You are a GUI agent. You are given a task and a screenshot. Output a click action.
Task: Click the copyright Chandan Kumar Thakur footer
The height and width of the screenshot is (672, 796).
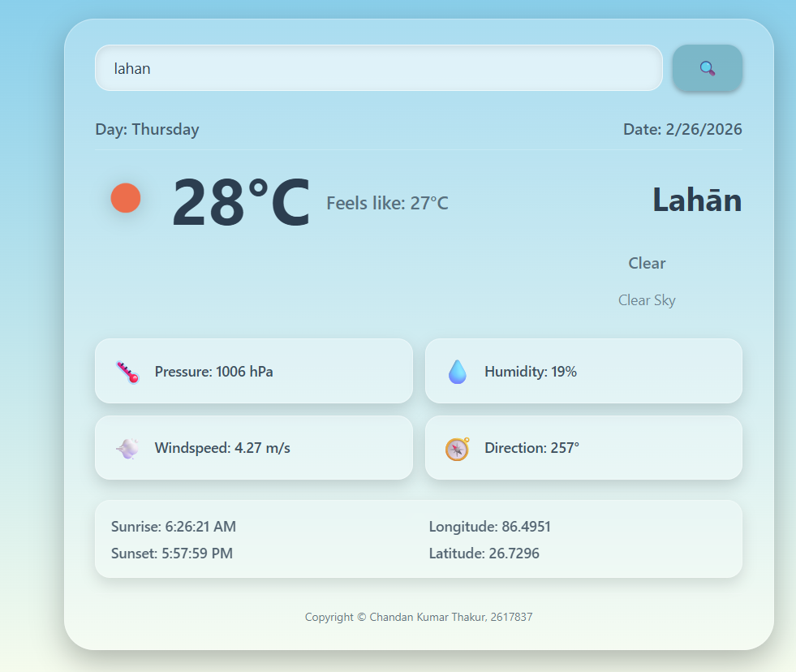(x=419, y=617)
